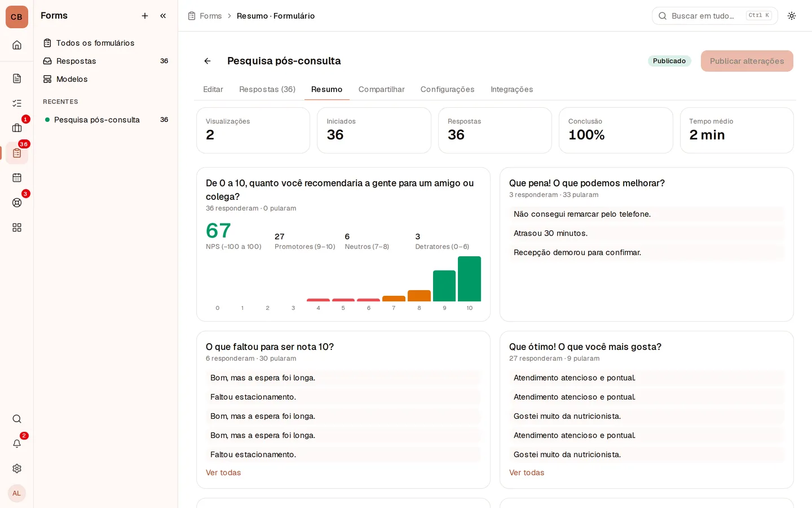Image resolution: width=812 pixels, height=508 pixels.
Task: Open notifications bell icon
Action: pyautogui.click(x=17, y=444)
